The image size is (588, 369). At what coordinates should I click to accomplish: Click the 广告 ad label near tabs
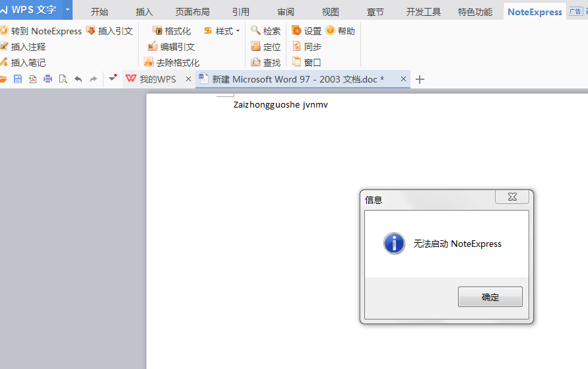click(x=575, y=12)
